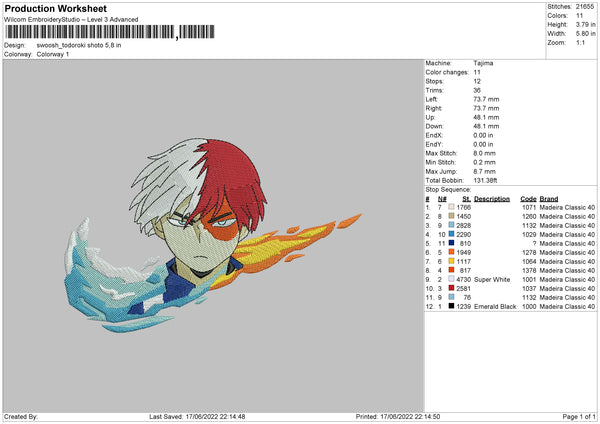
Task: Click the Total Bobbin value 131.38ft
Action: coord(485,181)
